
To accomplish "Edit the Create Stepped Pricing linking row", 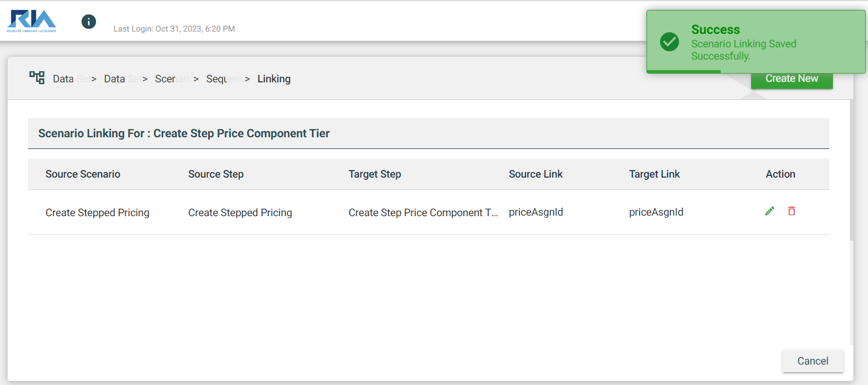I will (769, 211).
